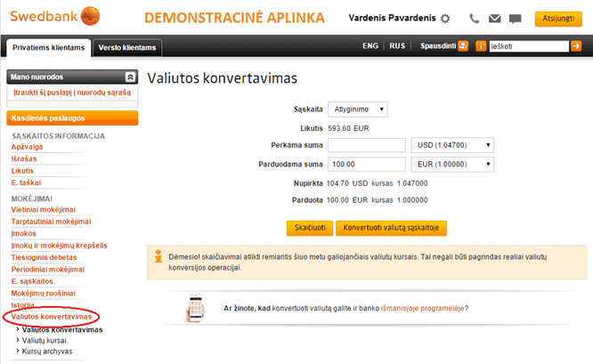Open E. sąskaitos in sidebar
This screenshot has height=364, width=593.
tap(32, 281)
